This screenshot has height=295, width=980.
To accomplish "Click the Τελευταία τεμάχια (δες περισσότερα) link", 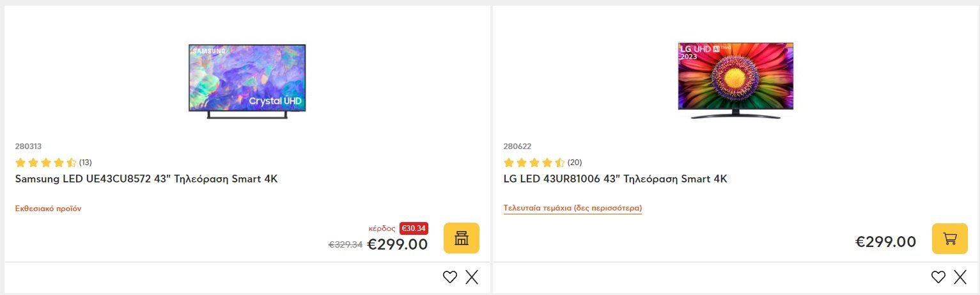I will click(x=573, y=208).
